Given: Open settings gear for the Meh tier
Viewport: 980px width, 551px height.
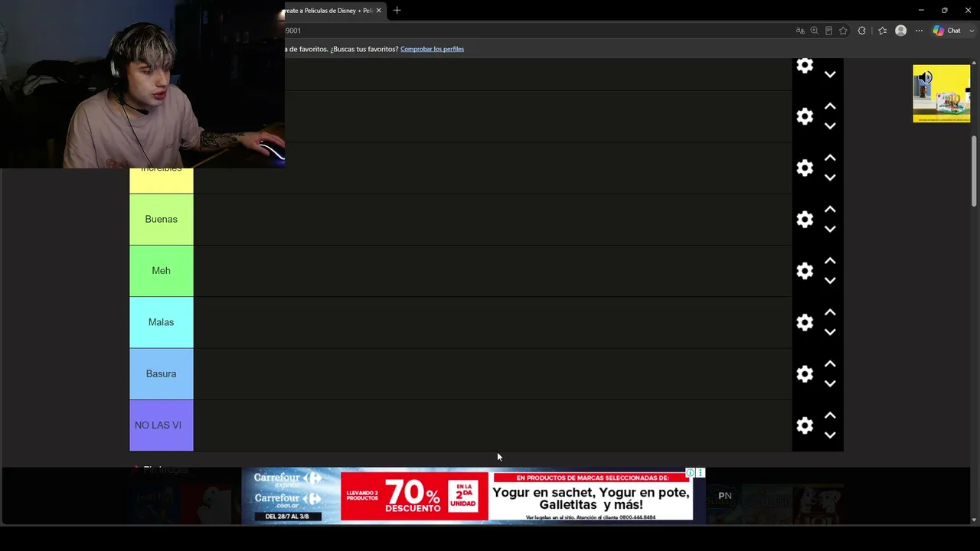Looking at the screenshot, I should tap(805, 271).
